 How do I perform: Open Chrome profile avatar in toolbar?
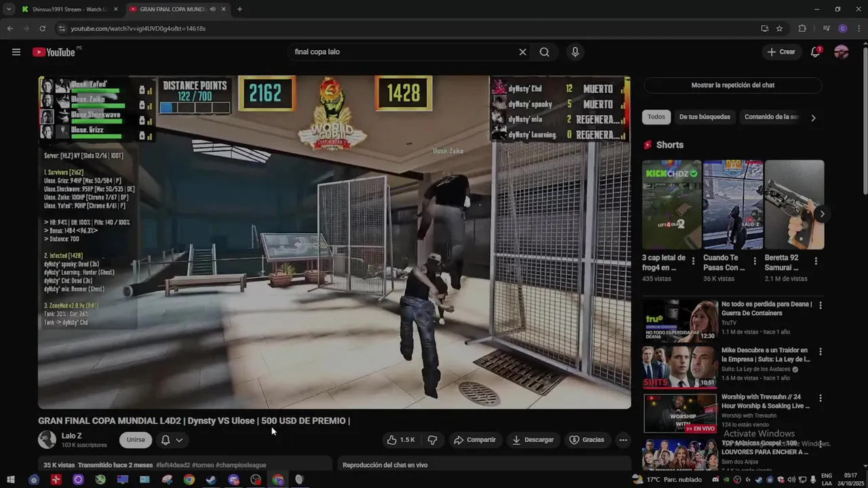click(843, 28)
